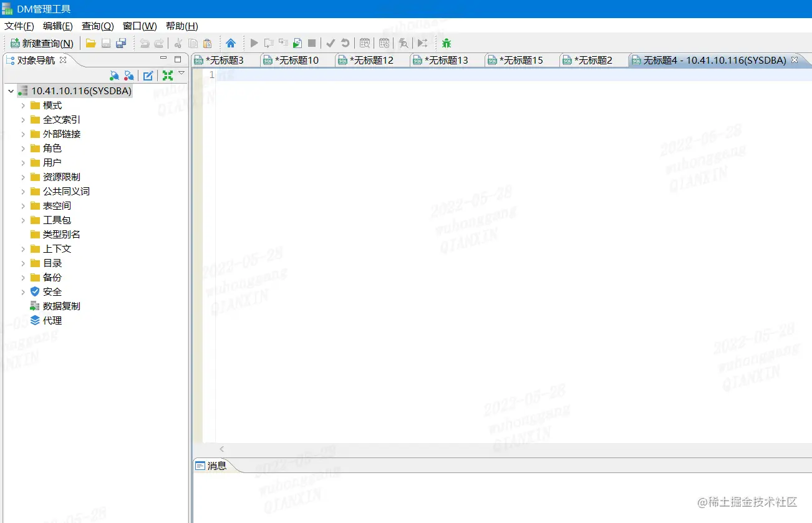
Task: Expand the 用户 folder
Action: 23,163
